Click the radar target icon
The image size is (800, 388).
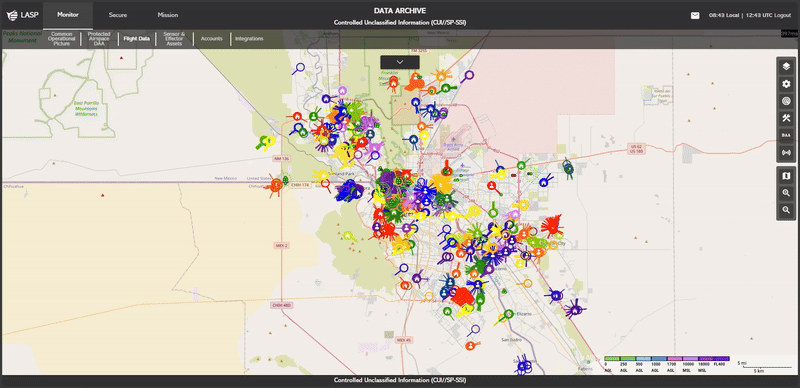pos(786,101)
